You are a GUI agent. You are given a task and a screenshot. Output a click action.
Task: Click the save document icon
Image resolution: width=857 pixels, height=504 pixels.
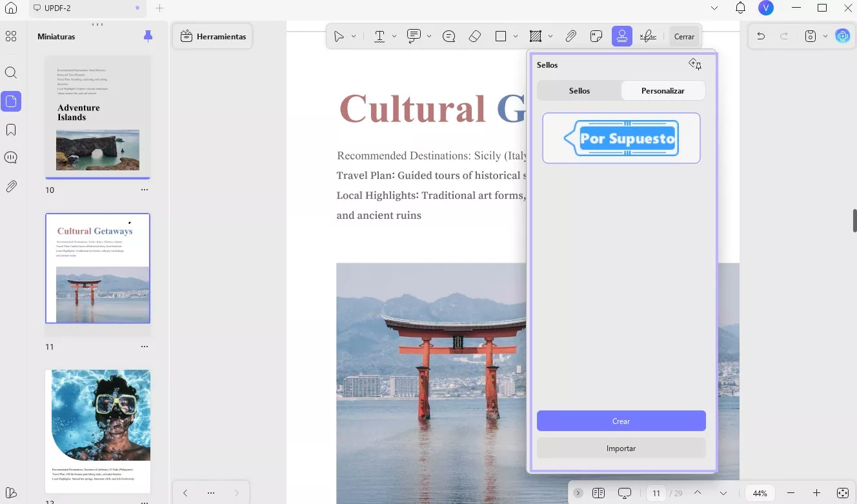(x=811, y=37)
